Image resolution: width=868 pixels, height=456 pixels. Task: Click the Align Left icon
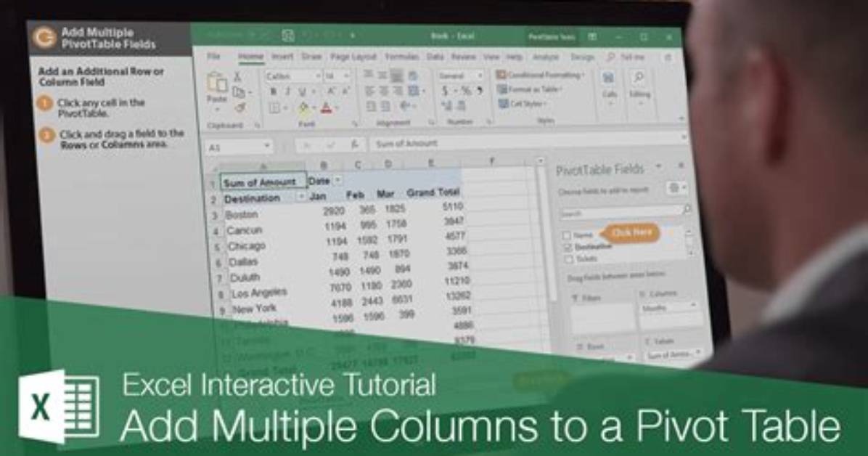[370, 91]
